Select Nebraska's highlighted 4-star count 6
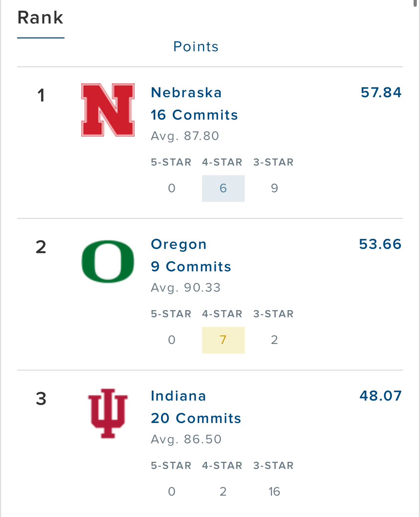 point(223,188)
